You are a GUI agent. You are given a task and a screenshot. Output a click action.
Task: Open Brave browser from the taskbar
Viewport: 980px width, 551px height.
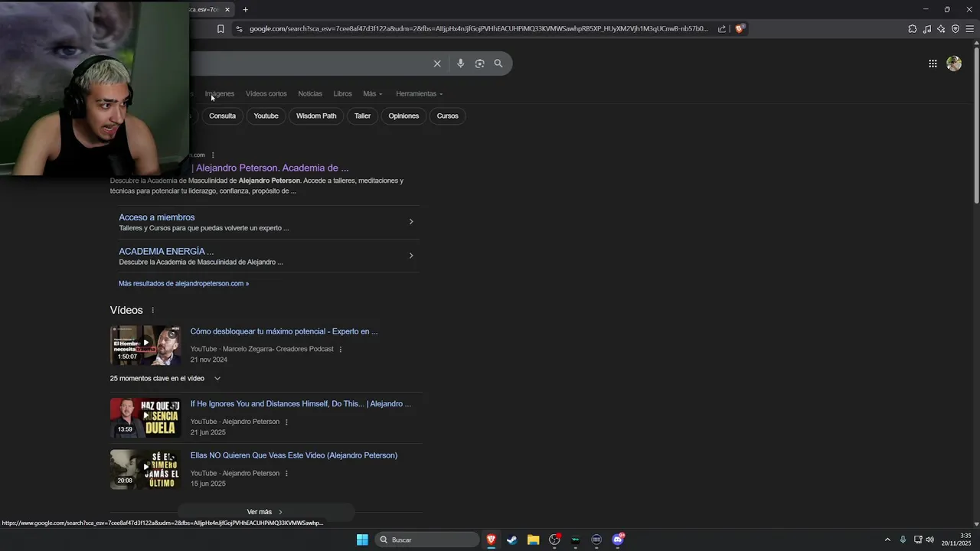[491, 540]
